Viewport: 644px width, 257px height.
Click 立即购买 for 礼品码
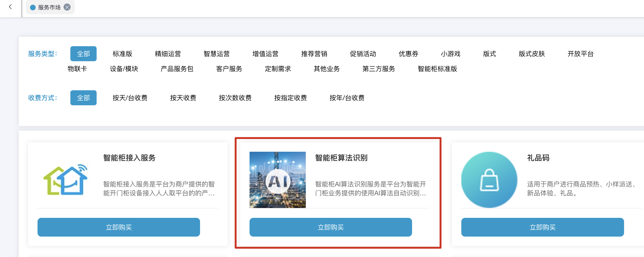pos(542,227)
